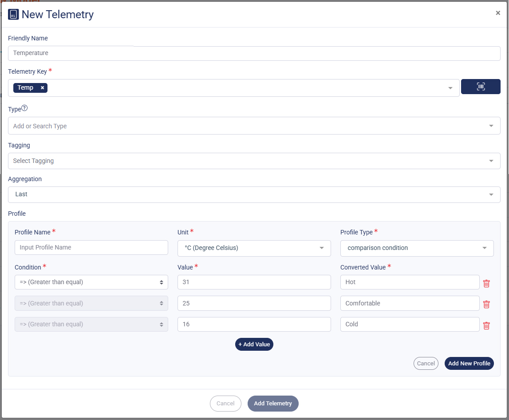Open the first Condition selector for value 31
Viewport: 509px width, 420px height.
91,282
